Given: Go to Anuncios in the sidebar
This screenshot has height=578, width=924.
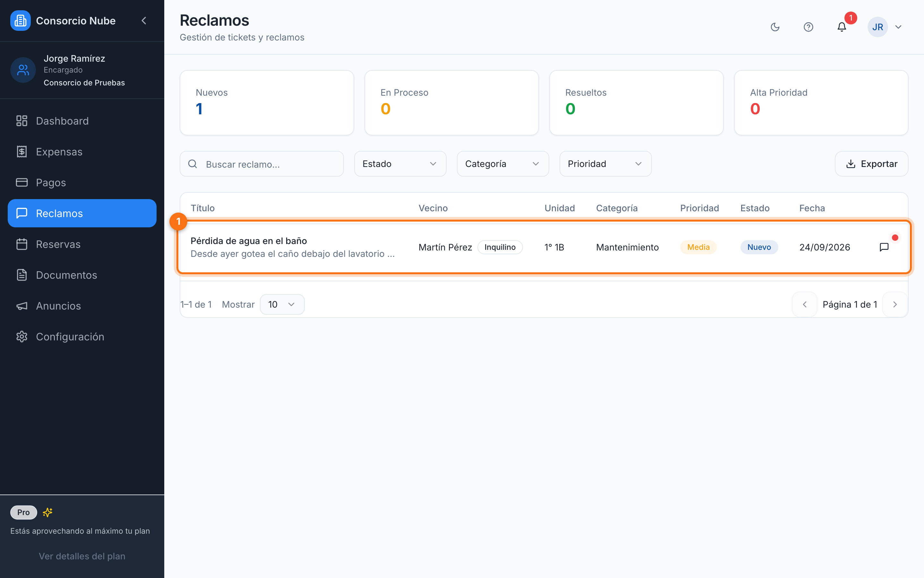Looking at the screenshot, I should pyautogui.click(x=82, y=306).
